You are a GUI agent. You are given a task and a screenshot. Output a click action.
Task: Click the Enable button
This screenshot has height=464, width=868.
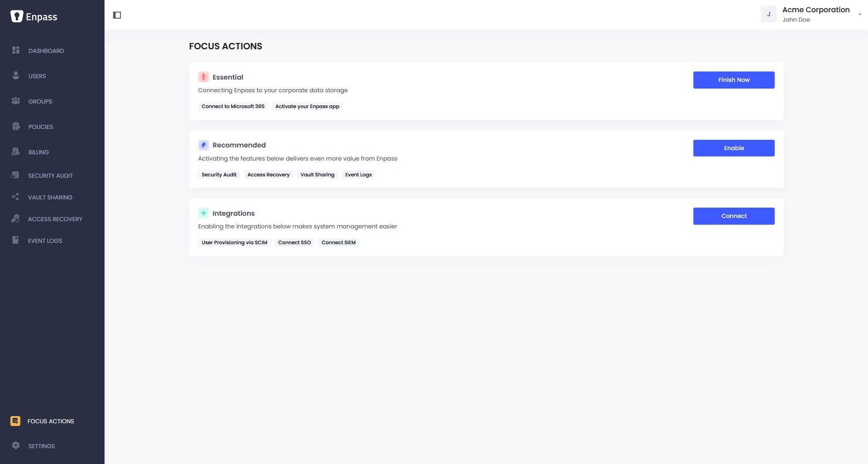734,148
